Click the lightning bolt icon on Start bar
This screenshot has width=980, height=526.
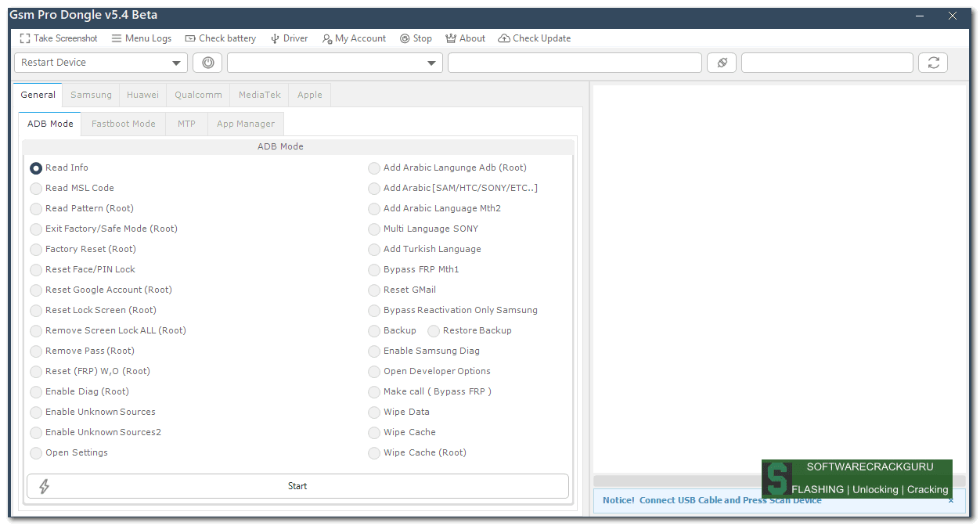pos(44,486)
